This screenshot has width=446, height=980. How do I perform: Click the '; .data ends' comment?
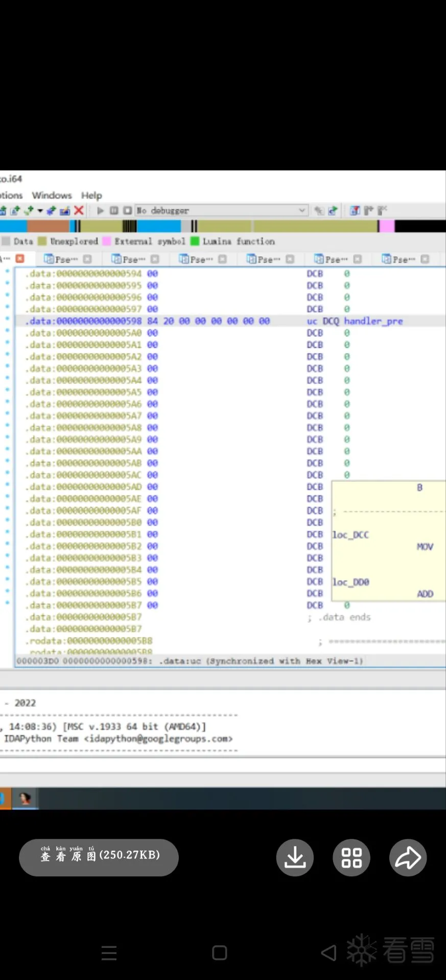tap(339, 618)
